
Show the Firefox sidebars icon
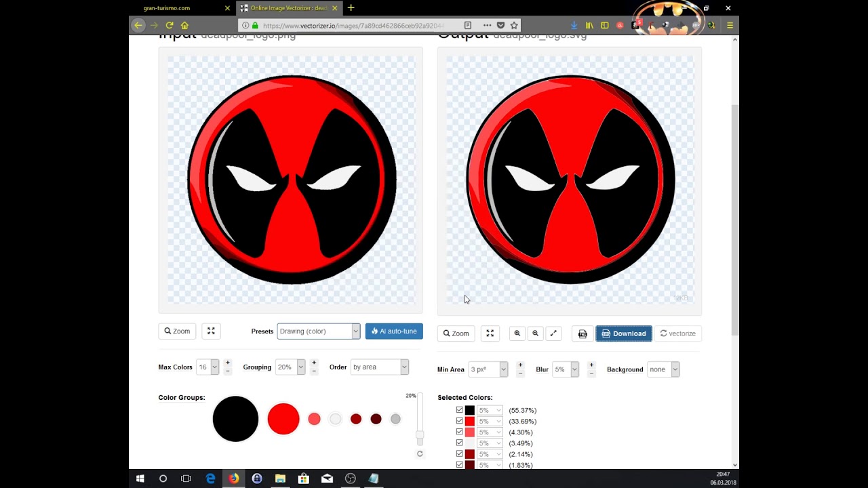(x=604, y=25)
